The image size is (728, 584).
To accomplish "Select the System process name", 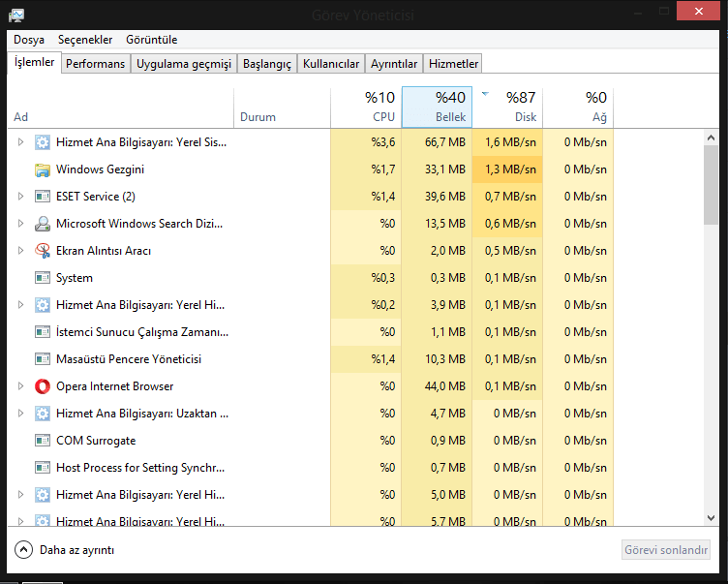I will [75, 278].
